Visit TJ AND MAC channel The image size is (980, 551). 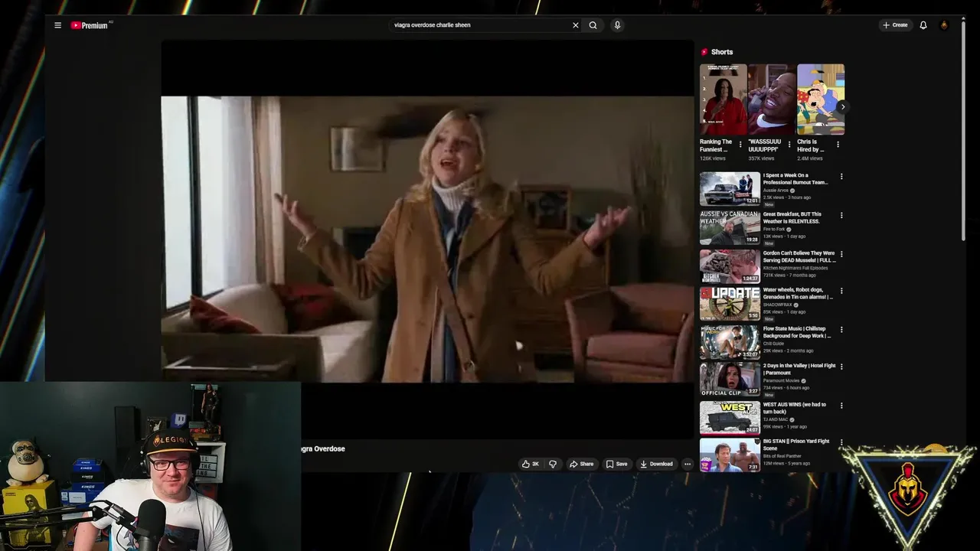click(x=776, y=419)
